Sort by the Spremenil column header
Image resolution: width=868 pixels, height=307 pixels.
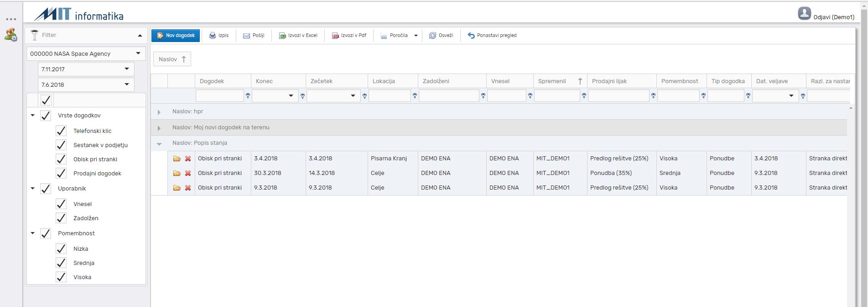pyautogui.click(x=560, y=81)
